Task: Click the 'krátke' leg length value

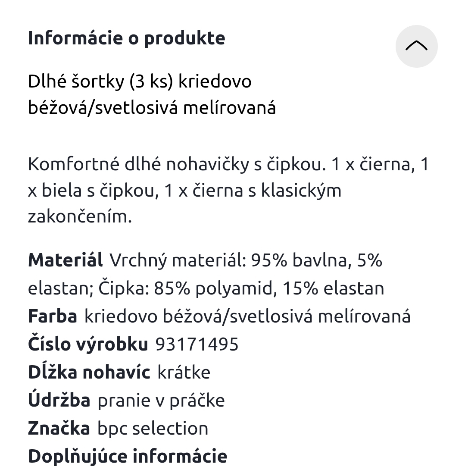Action: point(184,373)
